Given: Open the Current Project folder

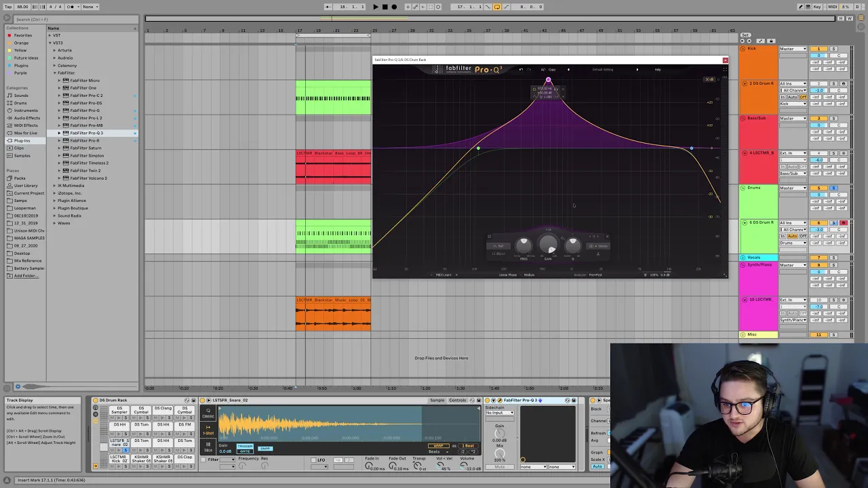Looking at the screenshot, I should point(28,193).
